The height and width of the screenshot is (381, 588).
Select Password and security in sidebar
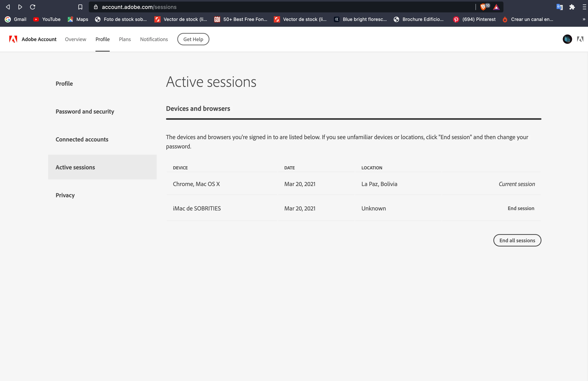point(85,111)
